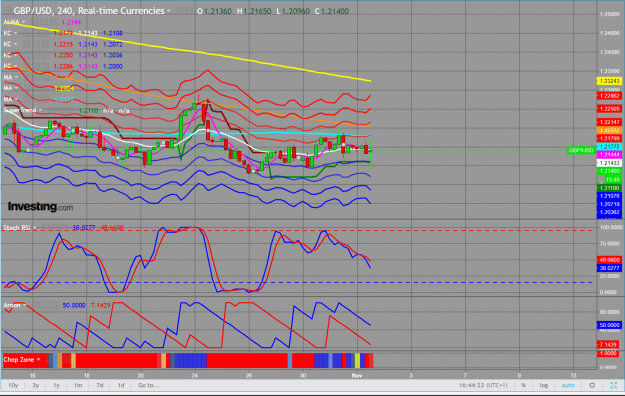
Task: Toggle log scale option
Action: (544, 385)
